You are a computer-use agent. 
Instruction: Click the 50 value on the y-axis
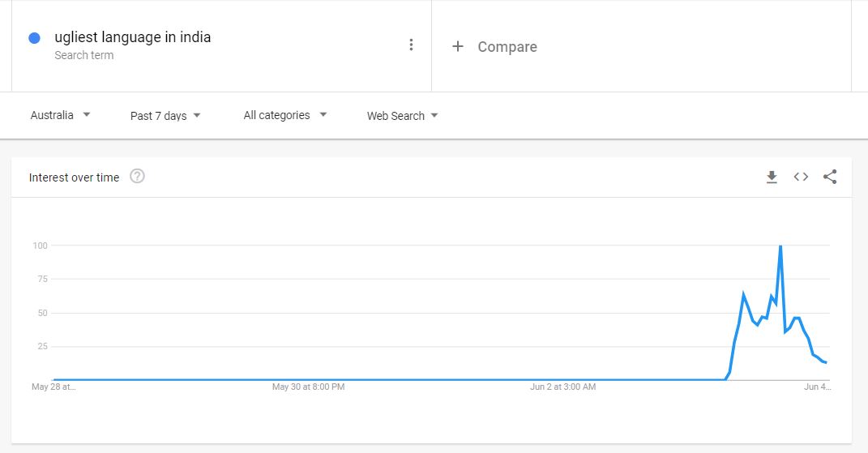(43, 313)
